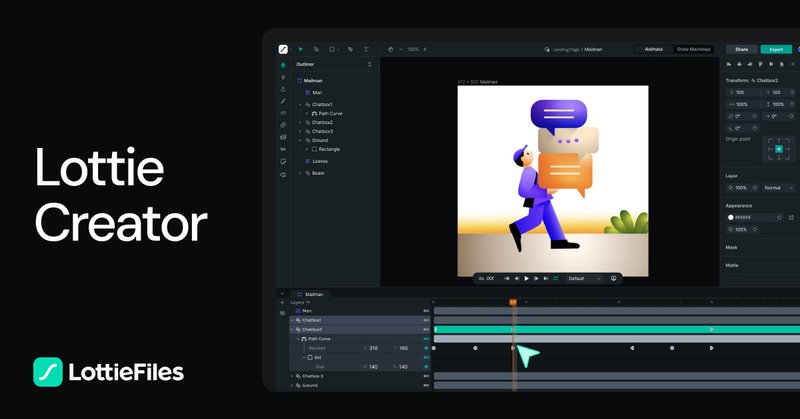
Task: Toggle keyframe for the position property
Action: point(792,92)
